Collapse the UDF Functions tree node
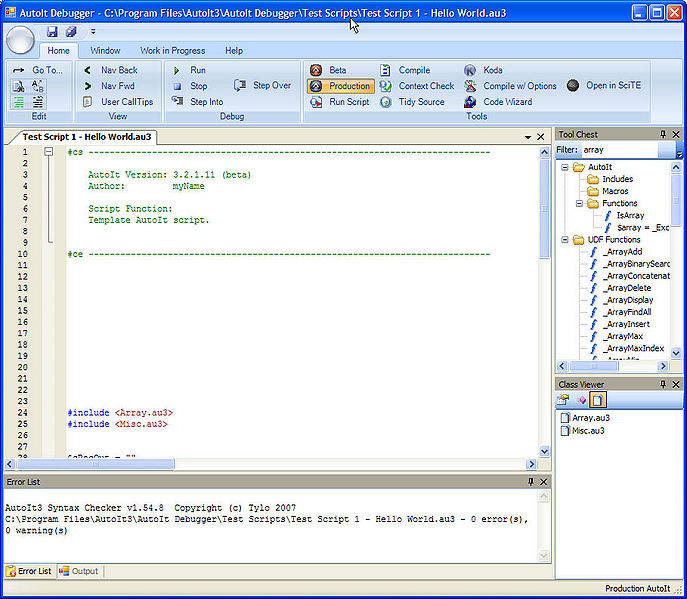The height and width of the screenshot is (599, 687). pyautogui.click(x=565, y=240)
